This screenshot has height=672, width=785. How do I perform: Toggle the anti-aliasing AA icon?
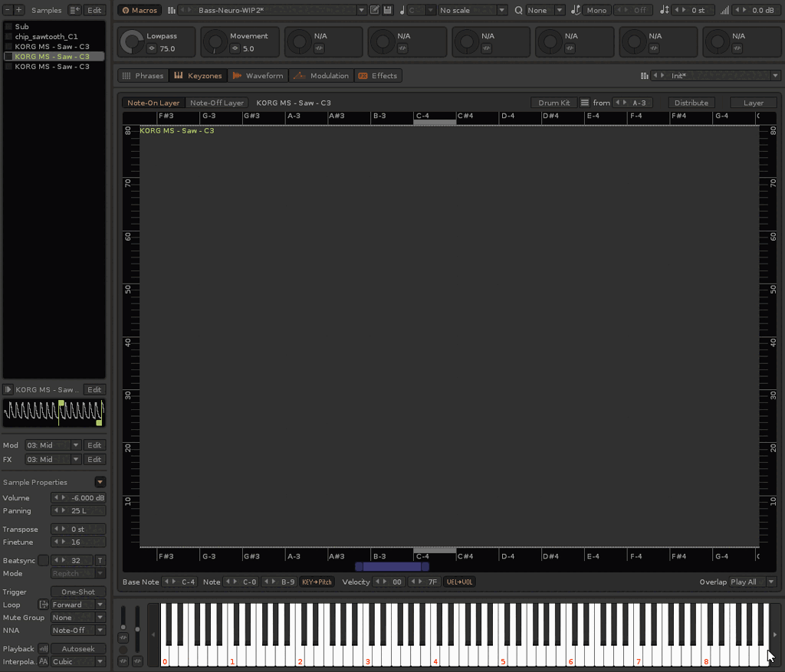point(44,661)
